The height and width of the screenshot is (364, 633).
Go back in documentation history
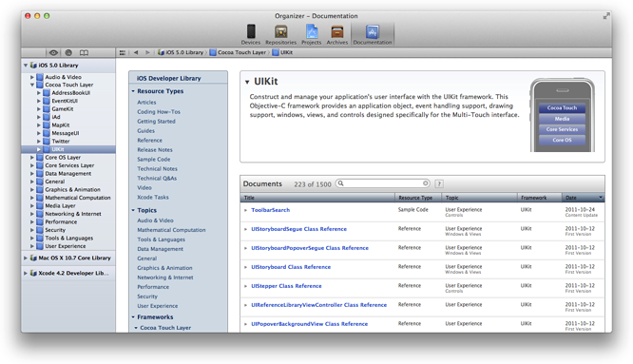pyautogui.click(x=136, y=52)
